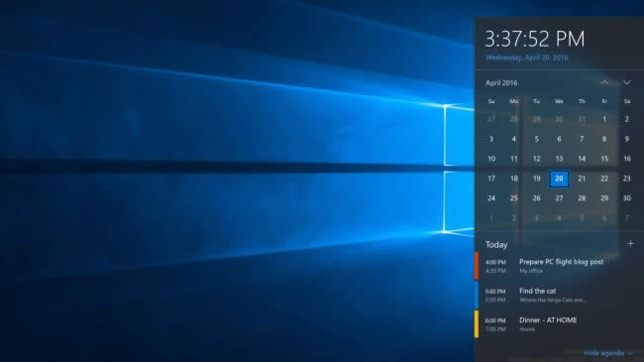Select April 1 in calendar
Image resolution: width=644 pixels, height=362 pixels.
pyautogui.click(x=604, y=119)
